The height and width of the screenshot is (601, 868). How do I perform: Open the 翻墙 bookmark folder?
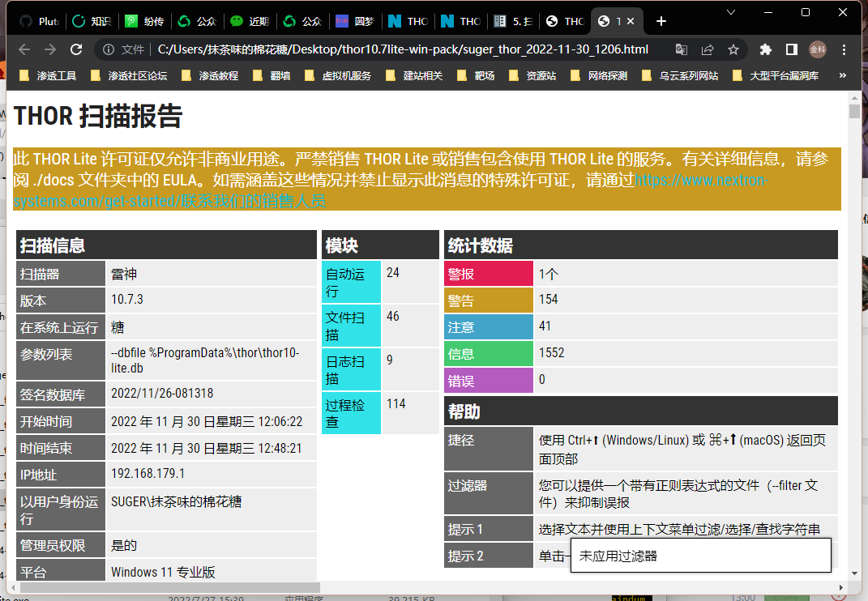click(x=272, y=75)
